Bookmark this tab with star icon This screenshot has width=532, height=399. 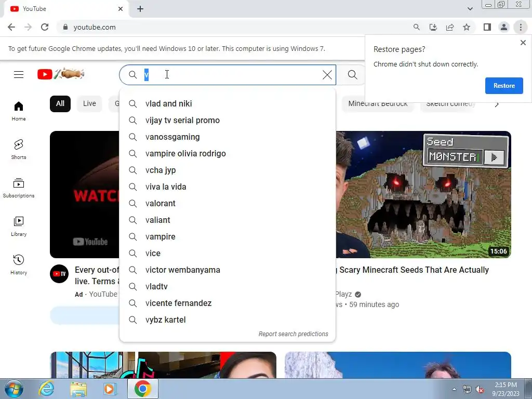pyautogui.click(x=467, y=27)
